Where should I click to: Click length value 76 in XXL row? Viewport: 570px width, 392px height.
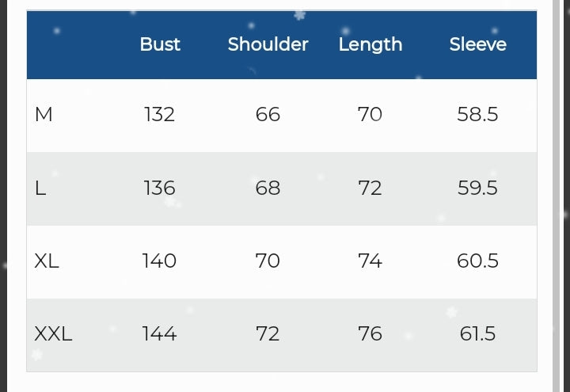point(370,334)
